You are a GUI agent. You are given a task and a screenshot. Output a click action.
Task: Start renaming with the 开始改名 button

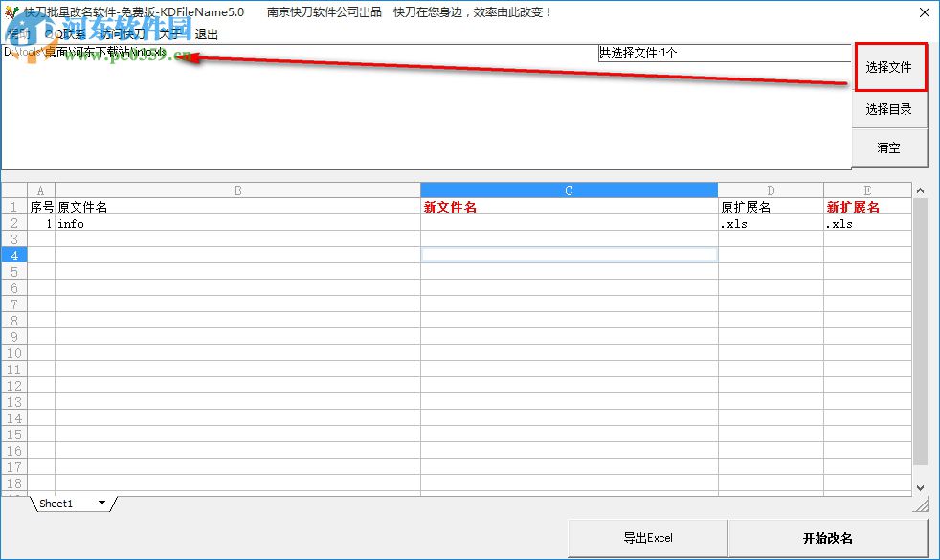[829, 538]
